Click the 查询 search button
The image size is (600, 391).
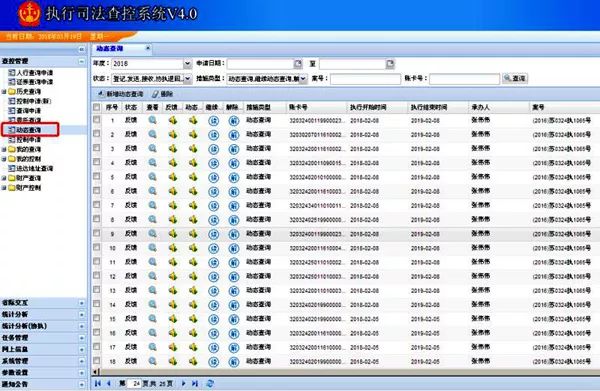coord(515,78)
